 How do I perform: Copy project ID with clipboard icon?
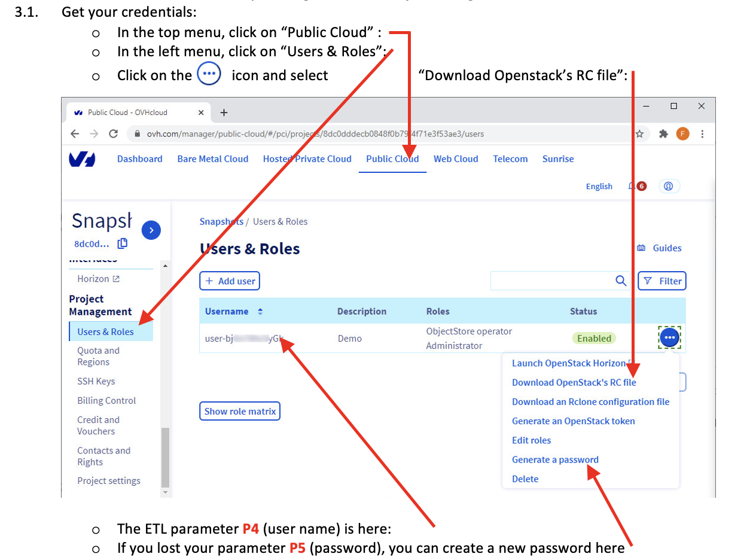123,244
